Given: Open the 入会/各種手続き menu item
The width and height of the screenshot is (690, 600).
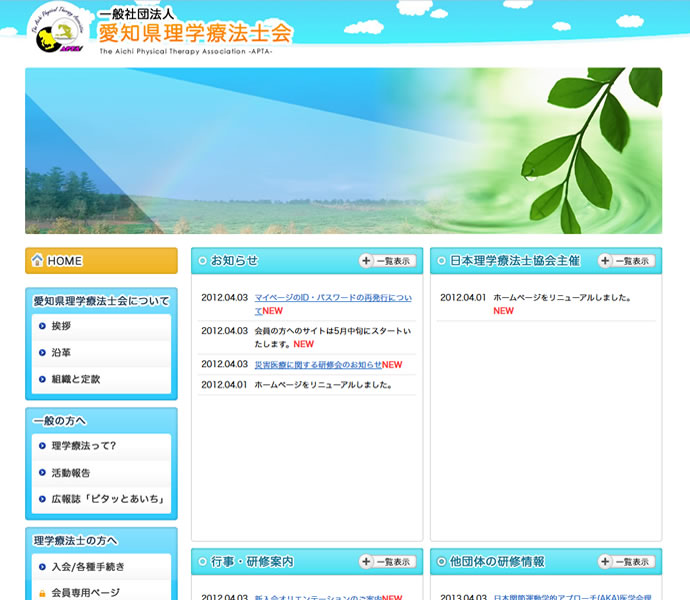Looking at the screenshot, I should [x=101, y=567].
